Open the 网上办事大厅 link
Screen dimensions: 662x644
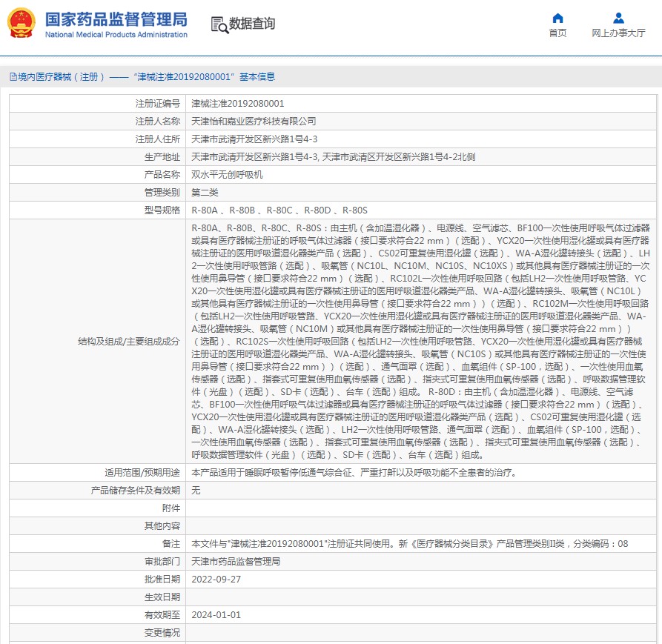(618, 33)
